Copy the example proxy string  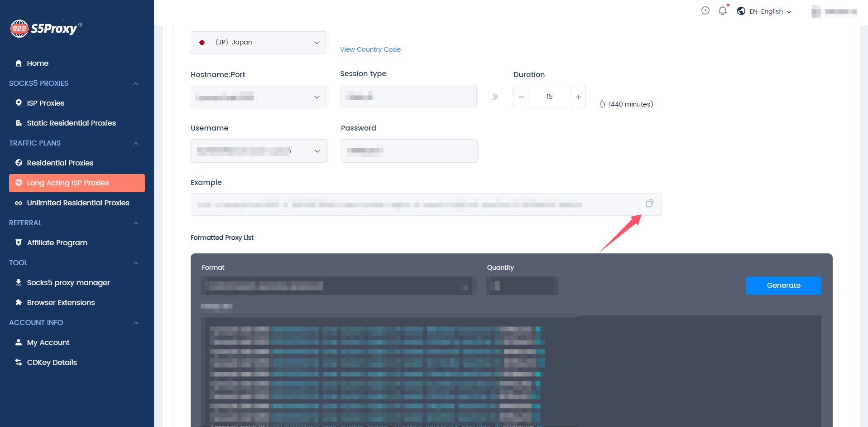tap(649, 204)
